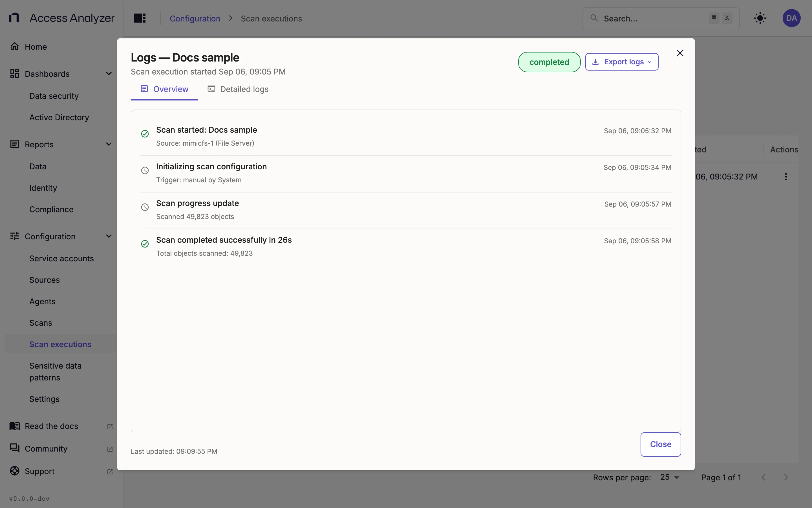Image resolution: width=812 pixels, height=508 pixels.
Task: Click 'Scanned 49,823 objects' text
Action: [x=195, y=217]
